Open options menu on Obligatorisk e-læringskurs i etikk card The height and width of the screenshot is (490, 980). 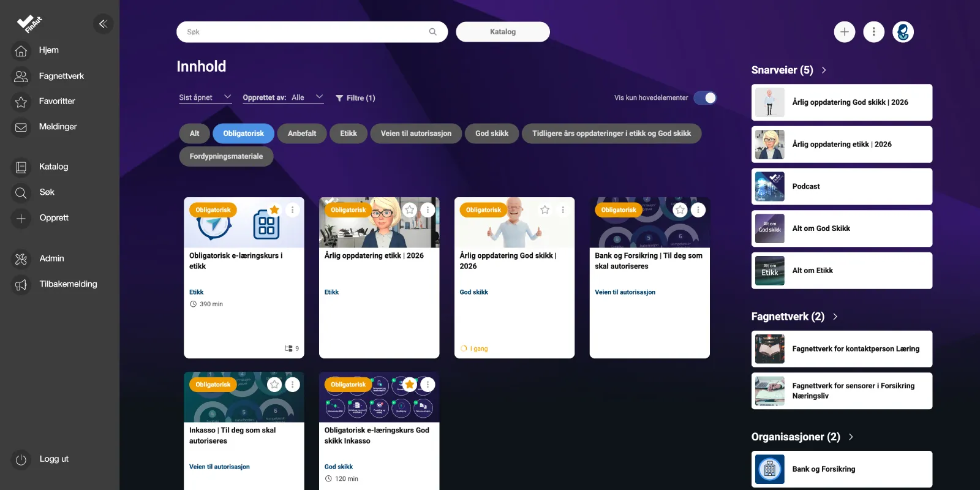tap(293, 210)
